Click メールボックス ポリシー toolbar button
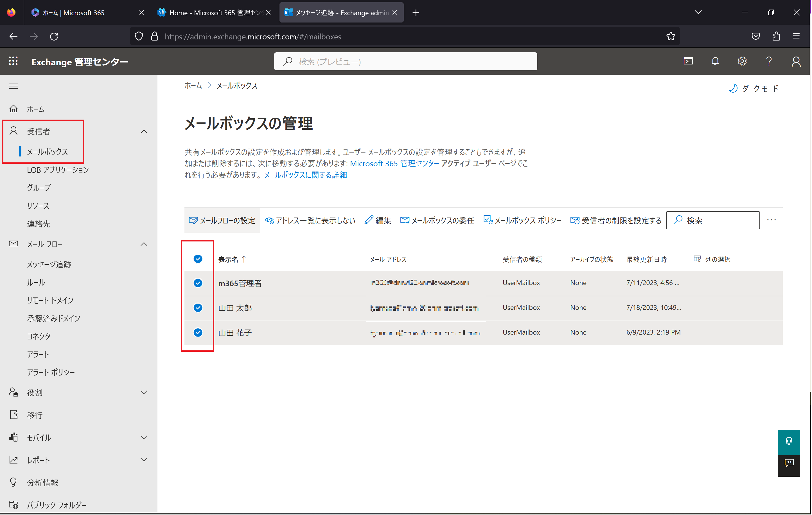 tap(522, 220)
